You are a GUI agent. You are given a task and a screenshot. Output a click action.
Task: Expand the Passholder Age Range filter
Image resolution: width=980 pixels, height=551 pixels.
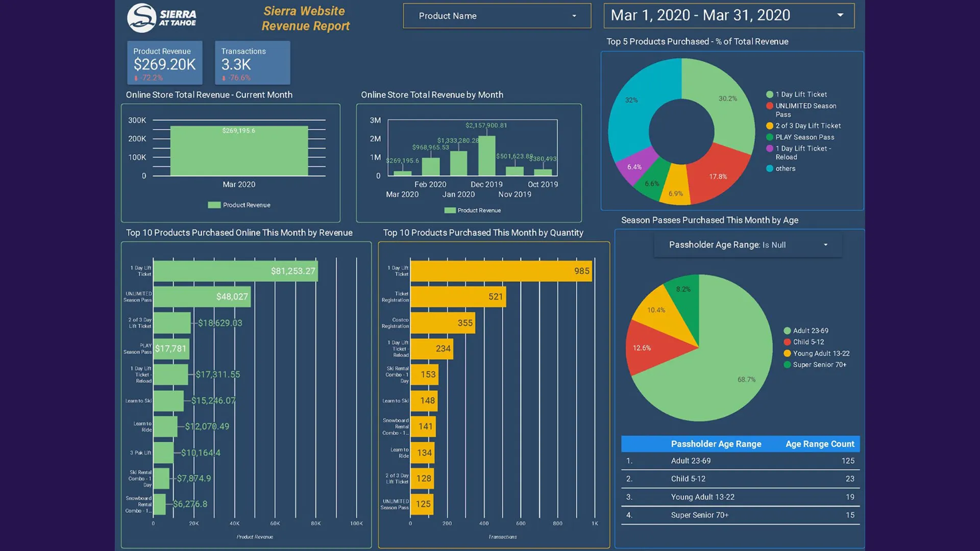pyautogui.click(x=748, y=245)
